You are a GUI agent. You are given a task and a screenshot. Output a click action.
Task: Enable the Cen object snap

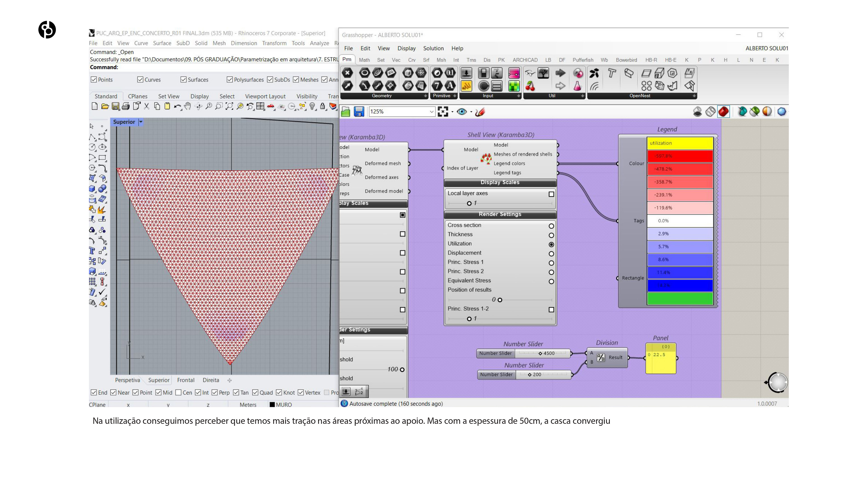[x=179, y=392]
